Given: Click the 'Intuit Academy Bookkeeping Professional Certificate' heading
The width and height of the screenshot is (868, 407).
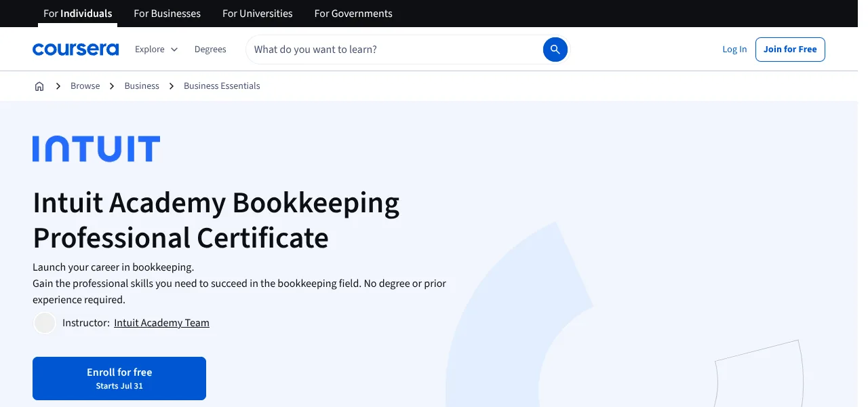Looking at the screenshot, I should (x=216, y=220).
